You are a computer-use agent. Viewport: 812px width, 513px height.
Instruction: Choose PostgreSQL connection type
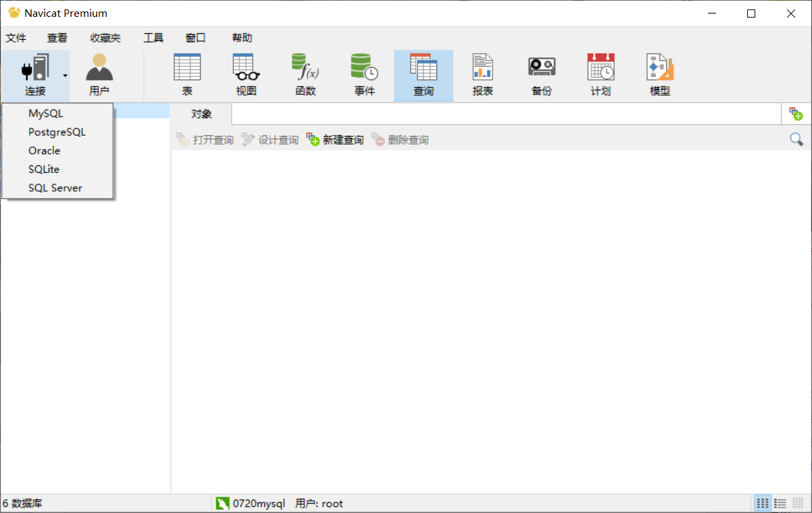(57, 132)
